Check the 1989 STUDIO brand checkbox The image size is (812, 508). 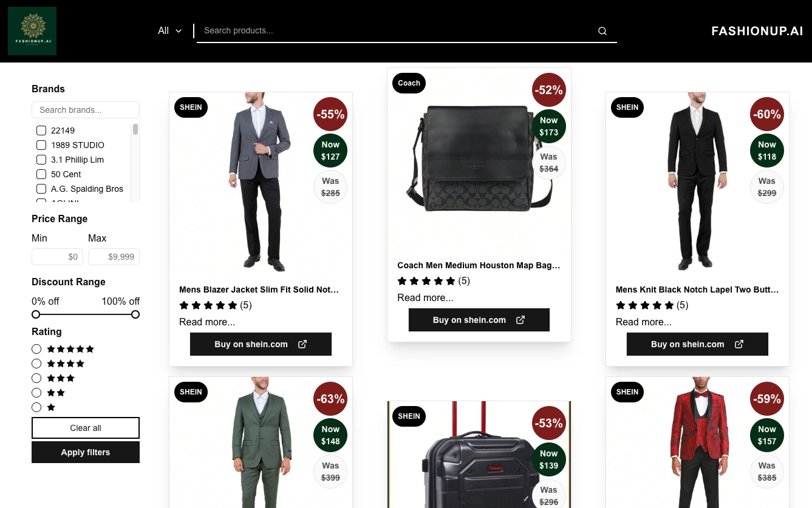tap(41, 145)
